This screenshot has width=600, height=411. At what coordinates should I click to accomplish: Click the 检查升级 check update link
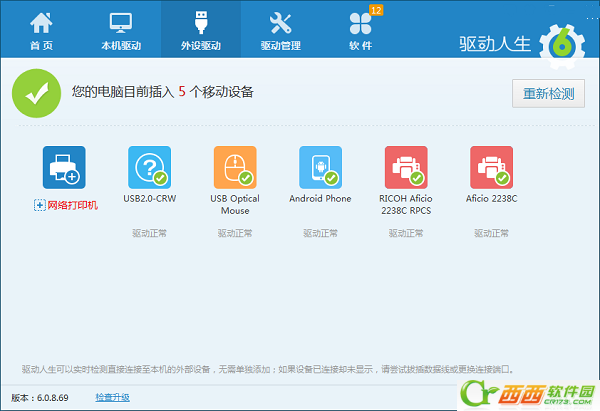tap(112, 398)
